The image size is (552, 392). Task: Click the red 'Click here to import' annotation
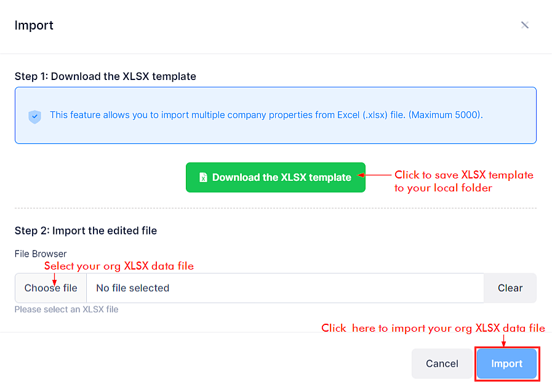pos(433,329)
